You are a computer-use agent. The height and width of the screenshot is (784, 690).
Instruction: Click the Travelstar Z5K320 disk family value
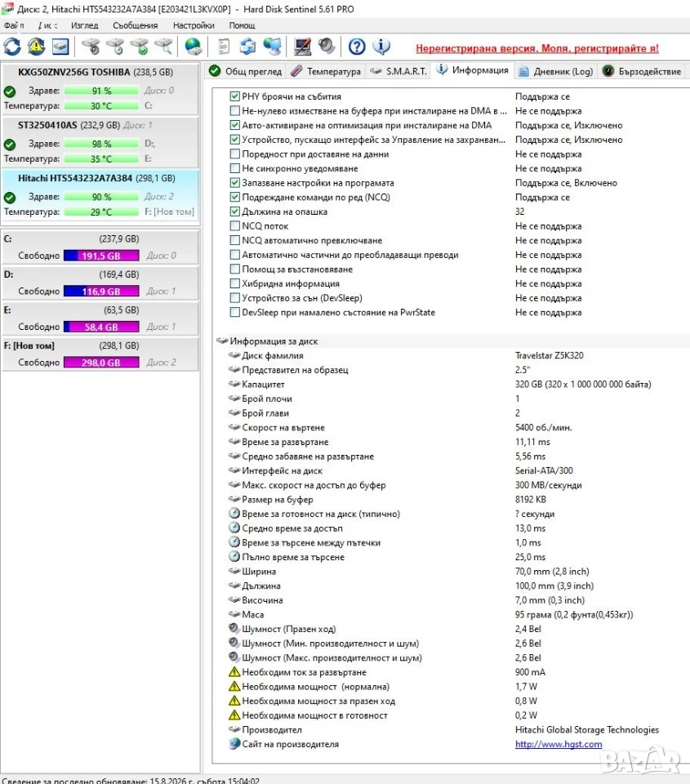point(549,355)
